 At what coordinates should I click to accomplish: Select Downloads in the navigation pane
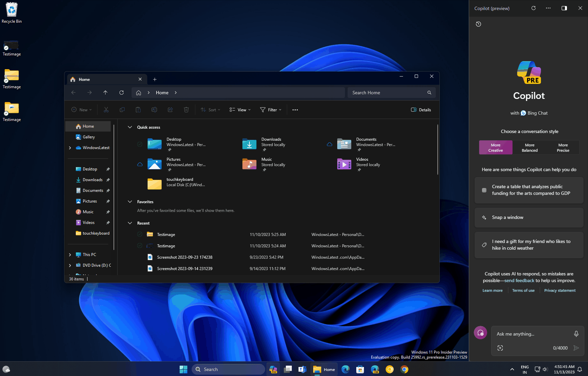(x=88, y=180)
